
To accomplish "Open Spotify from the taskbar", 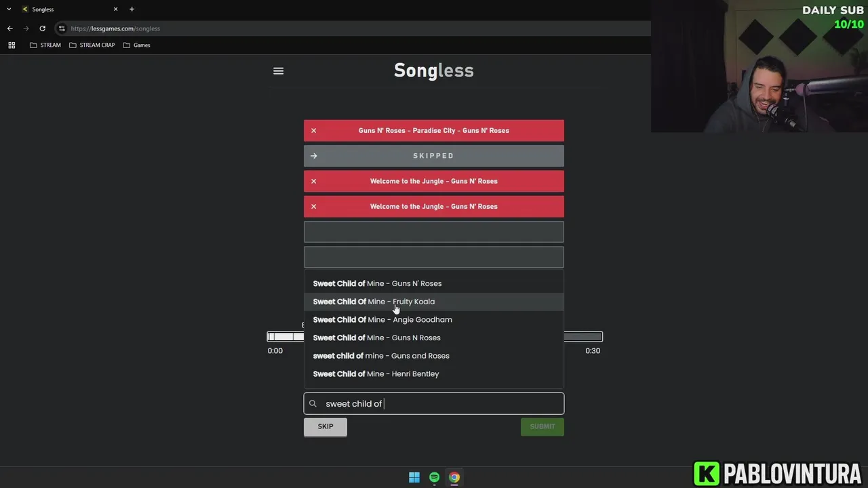I will pyautogui.click(x=434, y=477).
